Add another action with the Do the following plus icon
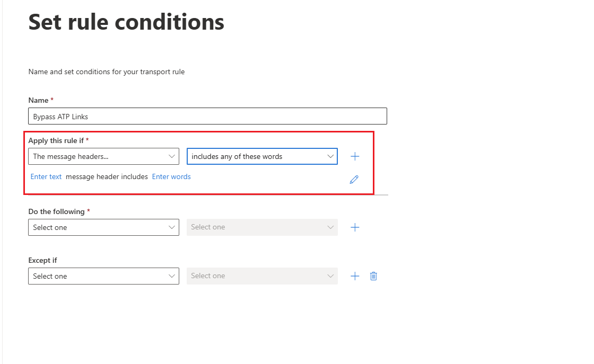The height and width of the screenshot is (364, 594). [x=355, y=227]
